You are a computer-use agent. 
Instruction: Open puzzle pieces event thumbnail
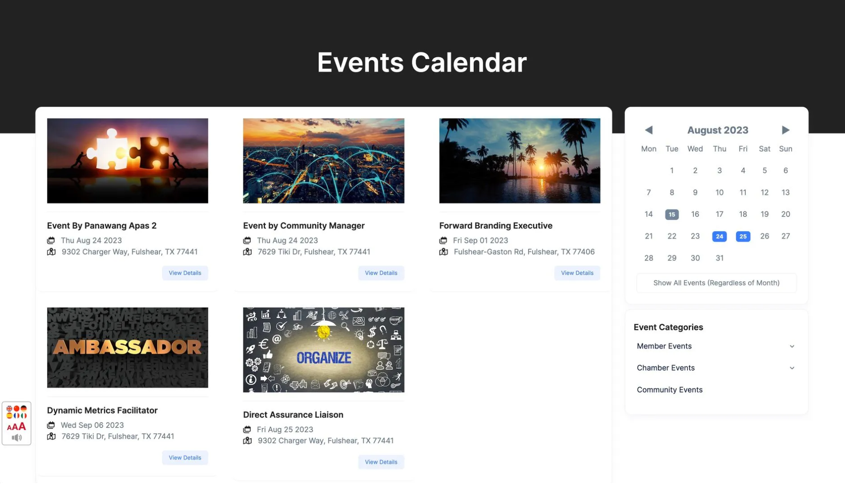pyautogui.click(x=128, y=161)
